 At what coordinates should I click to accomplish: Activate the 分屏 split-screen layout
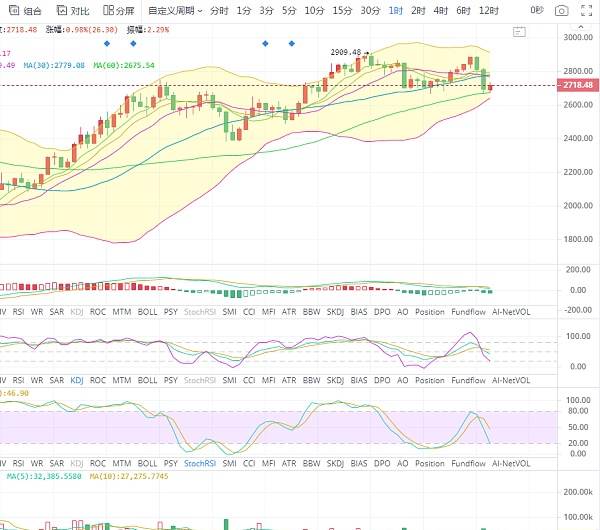coord(119,11)
